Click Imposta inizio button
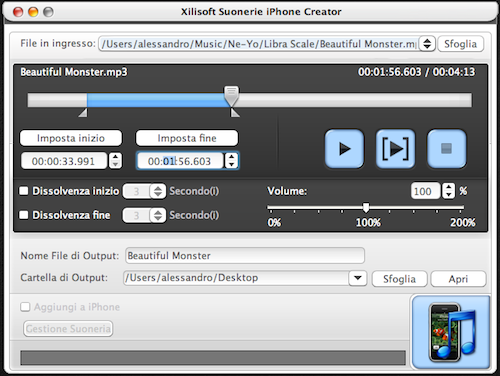Image resolution: width=500 pixels, height=376 pixels. coord(71,138)
